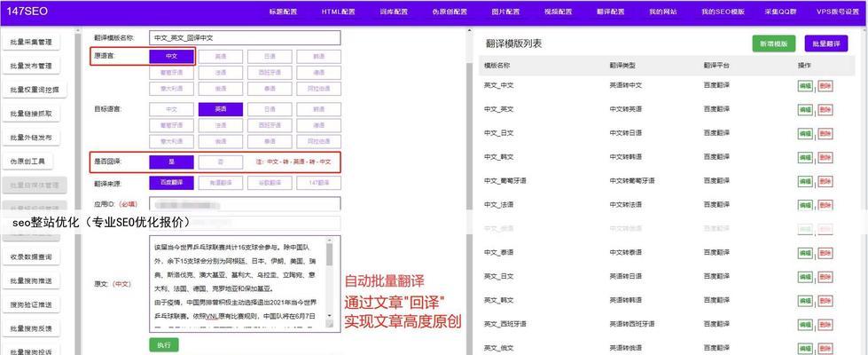The height and width of the screenshot is (355, 868).
Task: Delete the 中文_泰语 template
Action: [825, 253]
